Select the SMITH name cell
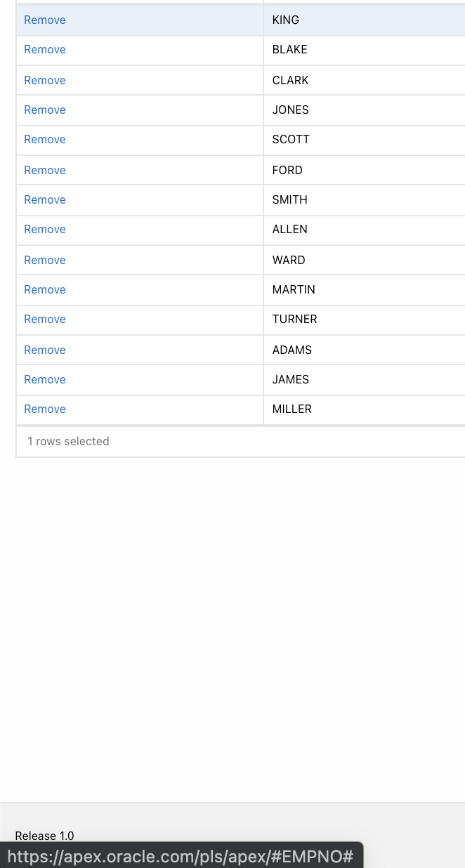 (364, 199)
